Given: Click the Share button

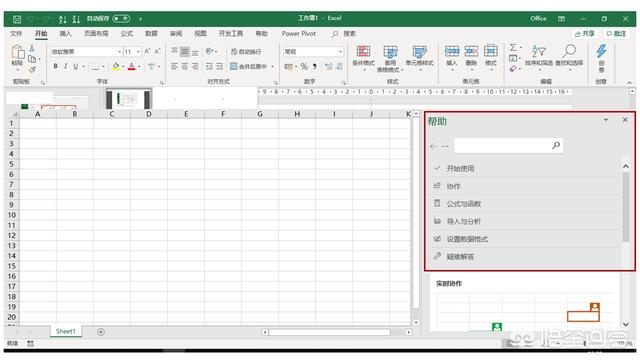Looking at the screenshot, I should (x=584, y=33).
